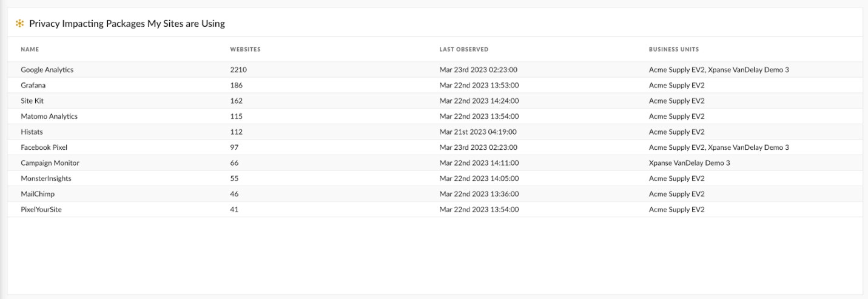Select the Grafana package name
Screen dimensions: 868x299
[x=33, y=86]
